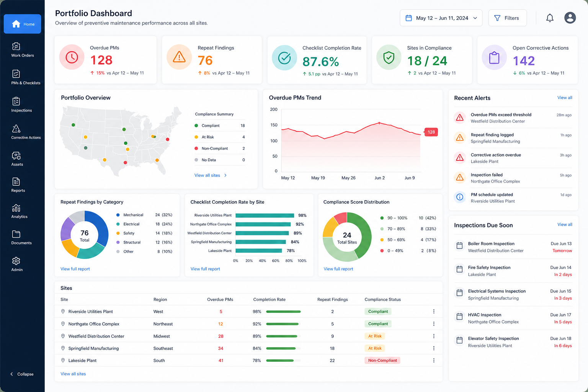Click Westfield Distribution Center in Sites table

96,336
